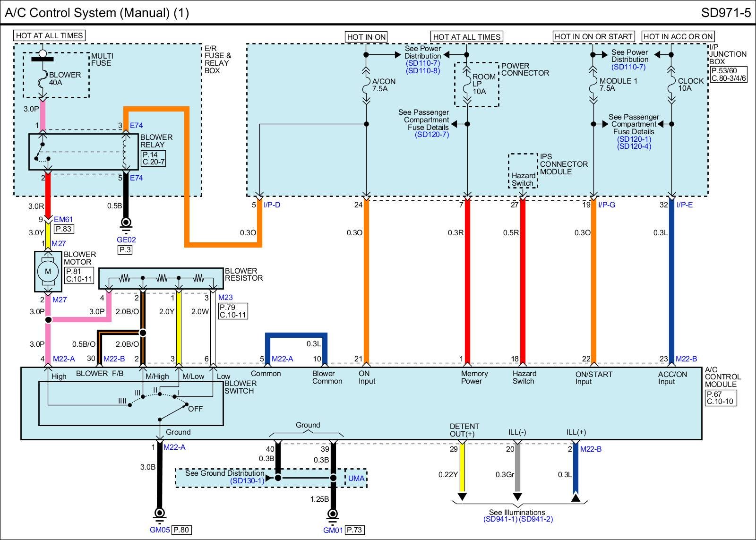
Task: Click the P.83 page reference box
Action: tap(64, 229)
